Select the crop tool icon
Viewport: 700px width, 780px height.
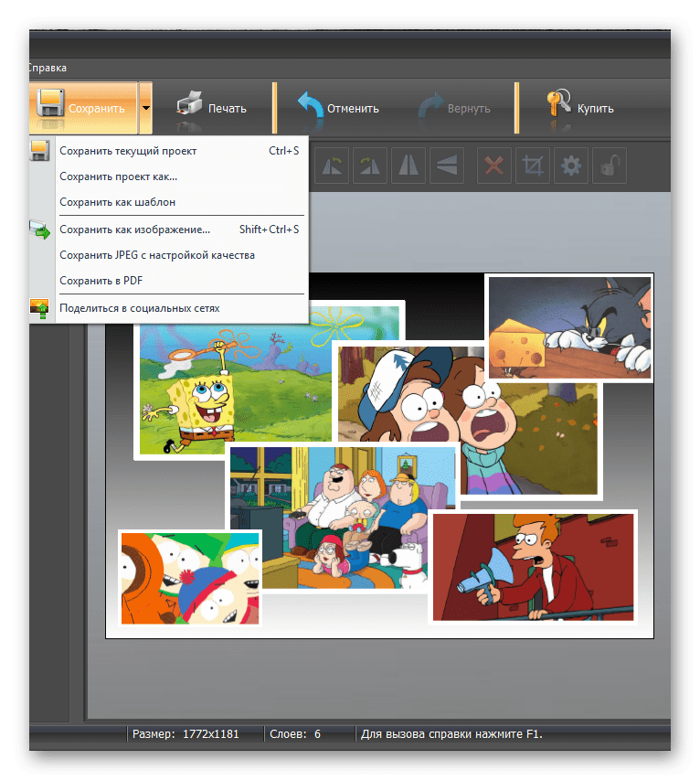(x=532, y=166)
